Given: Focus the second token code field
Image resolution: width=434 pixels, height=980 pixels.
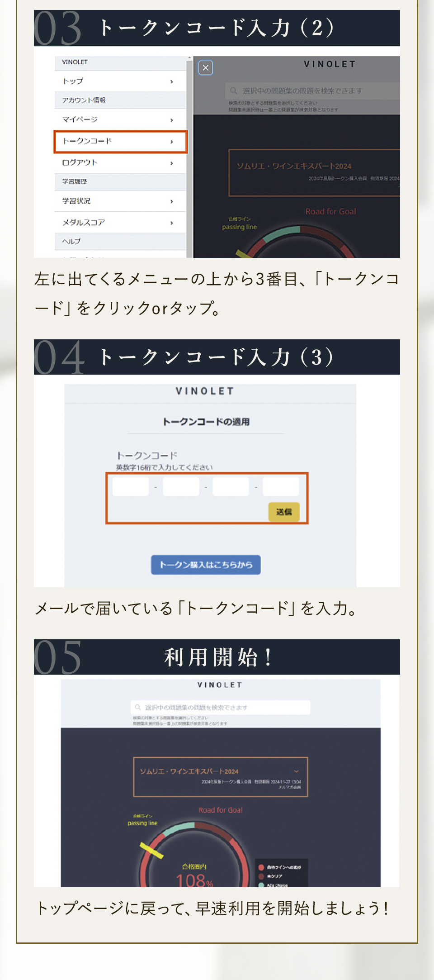Looking at the screenshot, I should pos(181,487).
